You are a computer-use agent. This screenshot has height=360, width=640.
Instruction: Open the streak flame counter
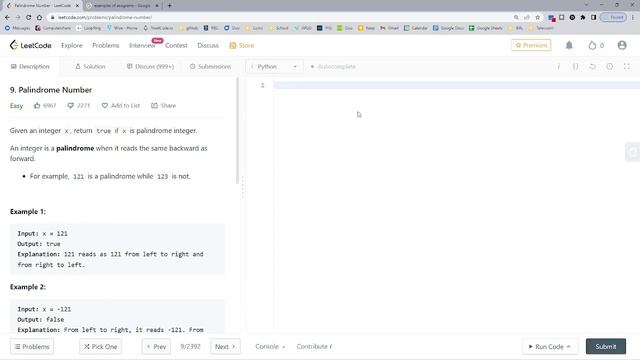[596, 45]
